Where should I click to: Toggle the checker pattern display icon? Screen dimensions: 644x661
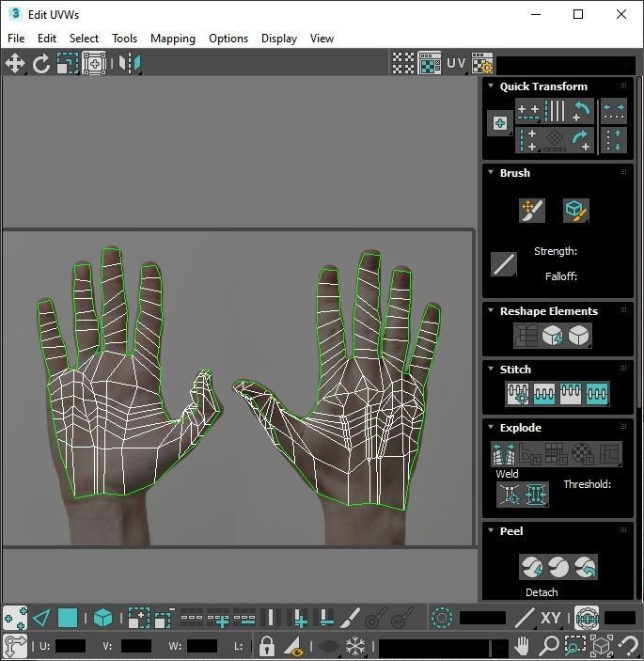pyautogui.click(x=403, y=63)
